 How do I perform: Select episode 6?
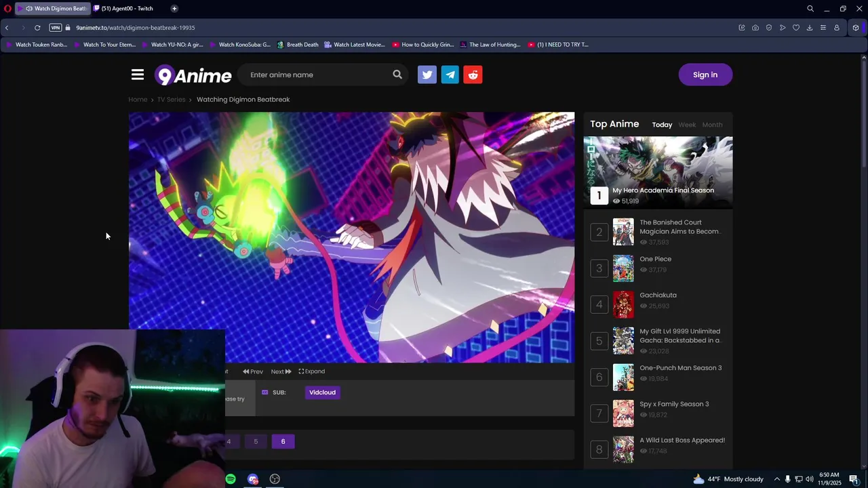(x=283, y=441)
